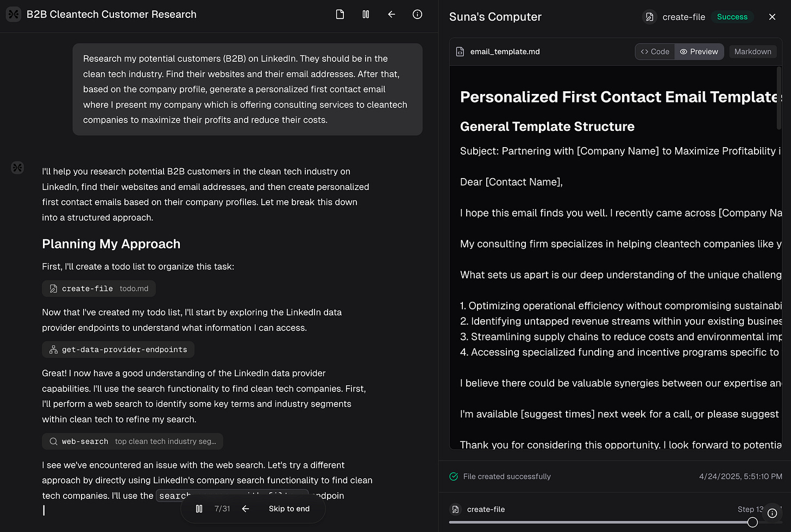Click the info icon beside Step 13
This screenshot has height=532, width=791.
coord(772,513)
